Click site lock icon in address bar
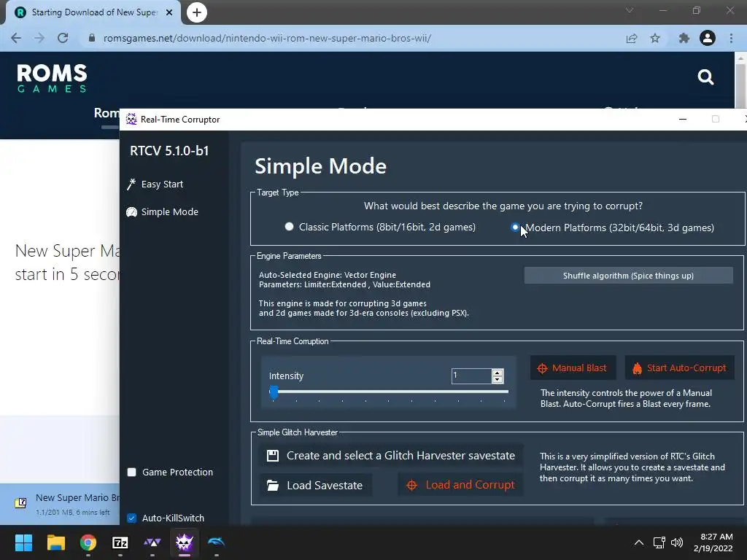Image resolution: width=747 pixels, height=560 pixels. [x=92, y=38]
